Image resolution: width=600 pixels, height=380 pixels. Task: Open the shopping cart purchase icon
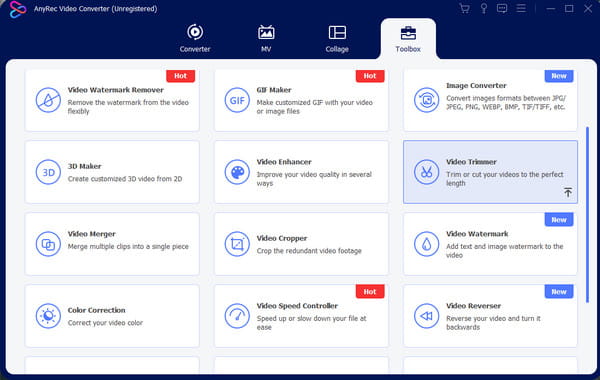[x=465, y=8]
